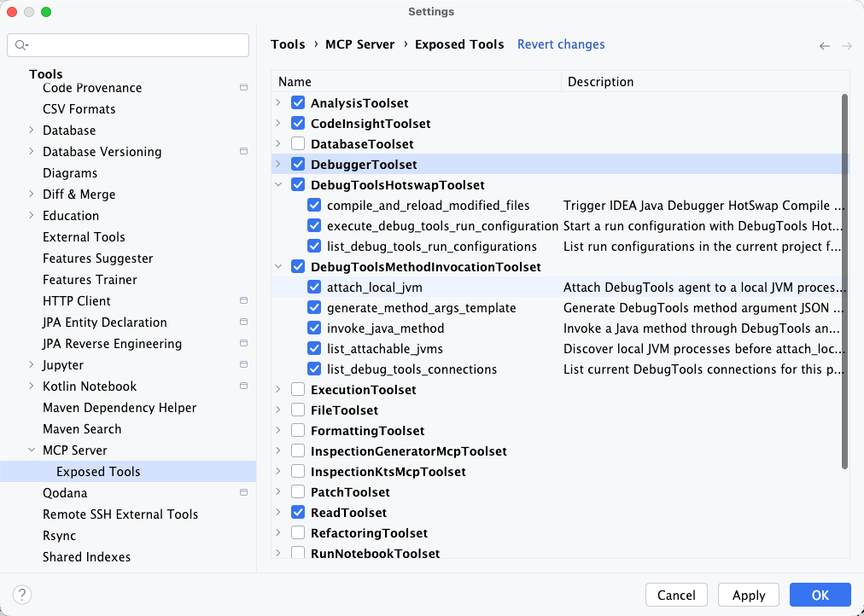Open External Tools settings page
The image size is (864, 616).
(x=84, y=237)
